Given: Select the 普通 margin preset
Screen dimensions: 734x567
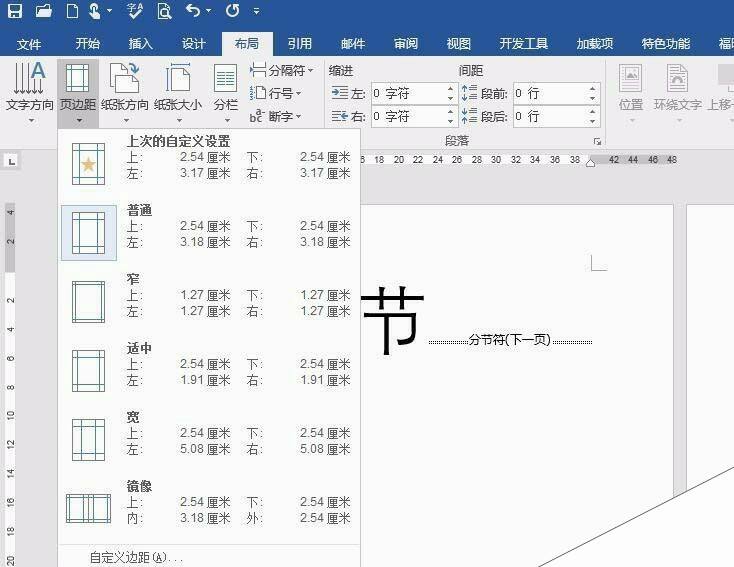Looking at the screenshot, I should (209, 232).
